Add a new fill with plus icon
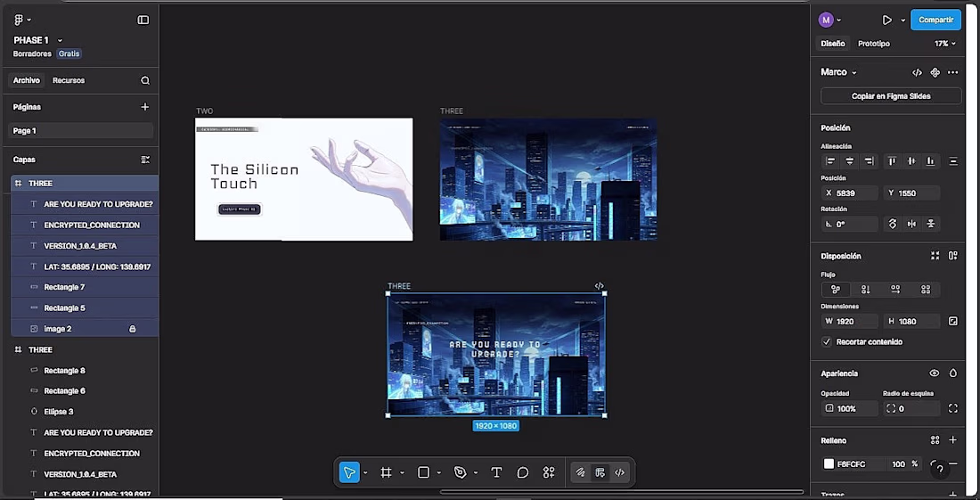The height and width of the screenshot is (500, 980). (x=952, y=440)
